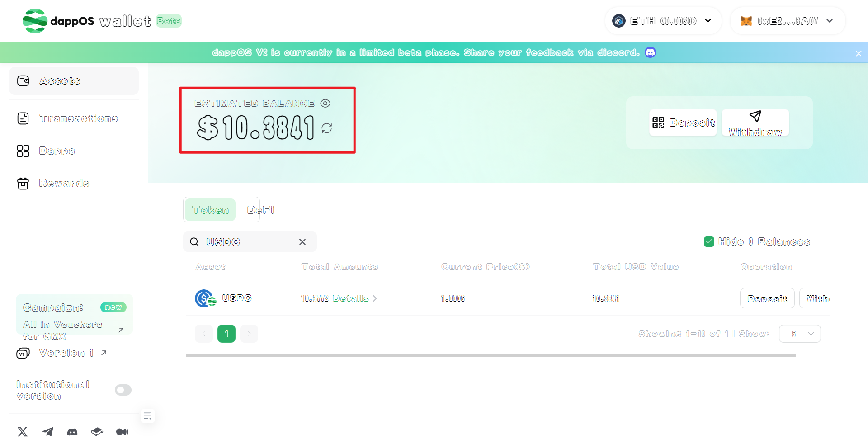Click Deposit in the USDC row

coord(767,298)
